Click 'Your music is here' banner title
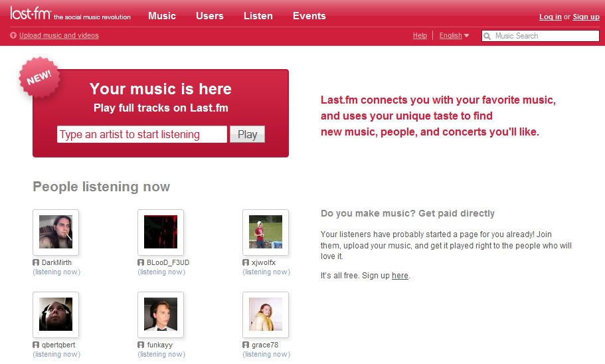This screenshot has width=605, height=364. point(161,89)
